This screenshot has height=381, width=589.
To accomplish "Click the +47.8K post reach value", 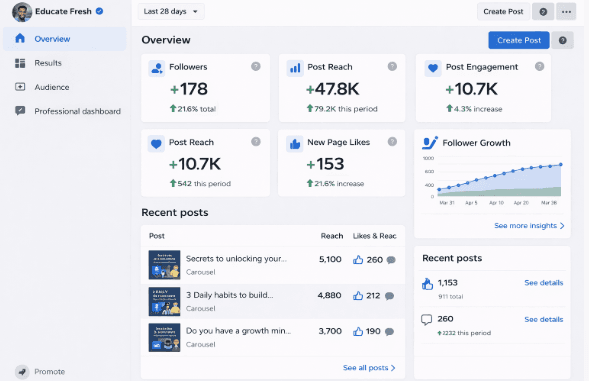I will tap(332, 89).
